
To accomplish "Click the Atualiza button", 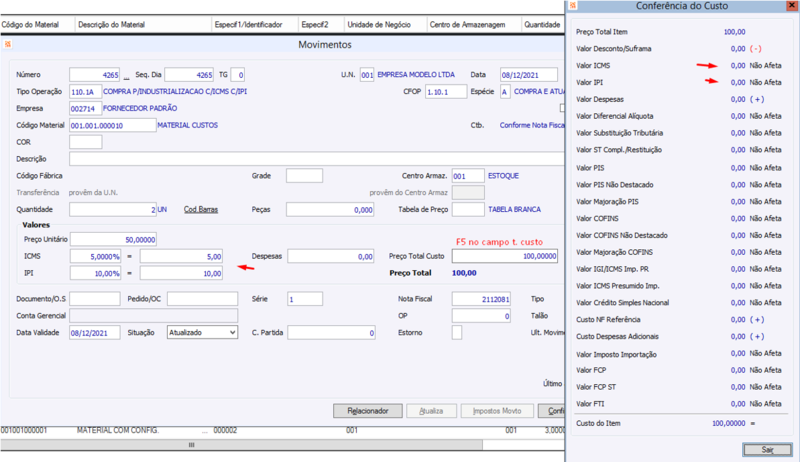I will [x=431, y=410].
